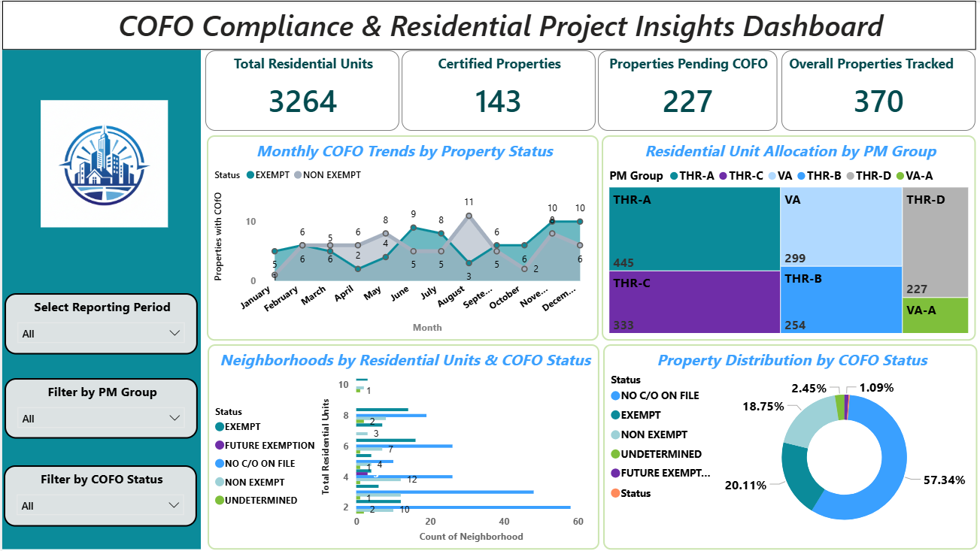Click UNDETERMINED legend dot in donut chart legend

pyautogui.click(x=616, y=454)
